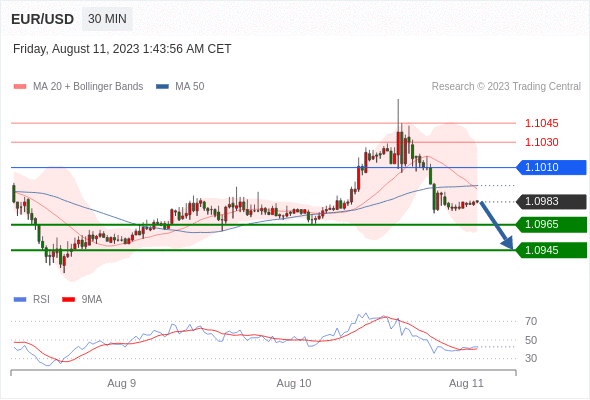Click the blue RSI legend swatch

coord(20,300)
